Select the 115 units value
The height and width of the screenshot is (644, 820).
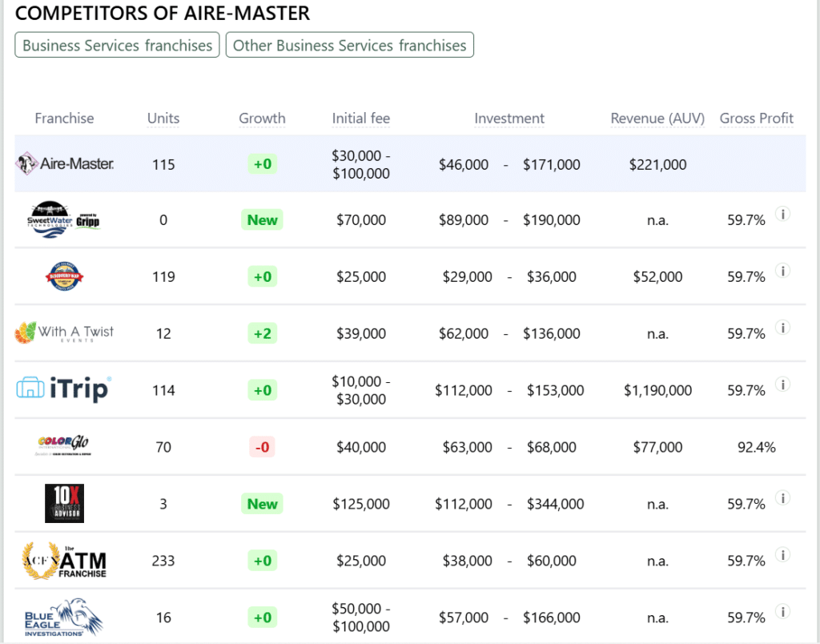[163, 165]
